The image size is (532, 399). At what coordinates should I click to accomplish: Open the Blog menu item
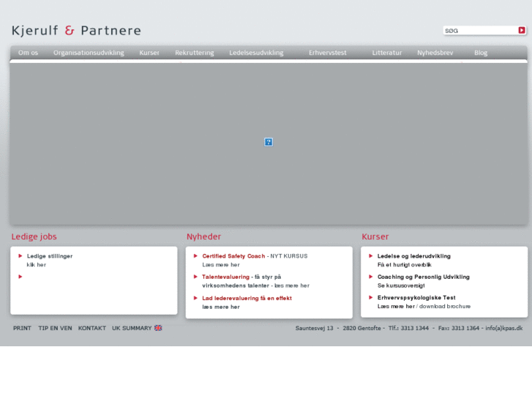[481, 53]
